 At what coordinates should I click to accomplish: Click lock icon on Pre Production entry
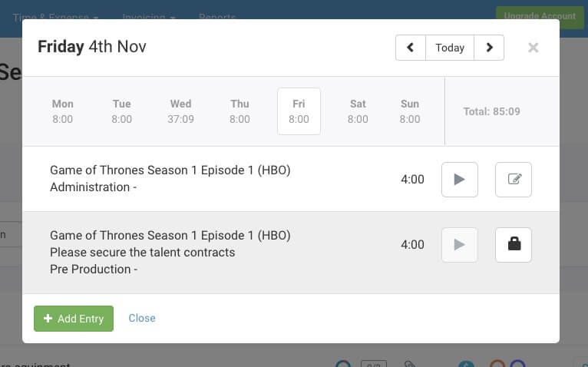[514, 245]
